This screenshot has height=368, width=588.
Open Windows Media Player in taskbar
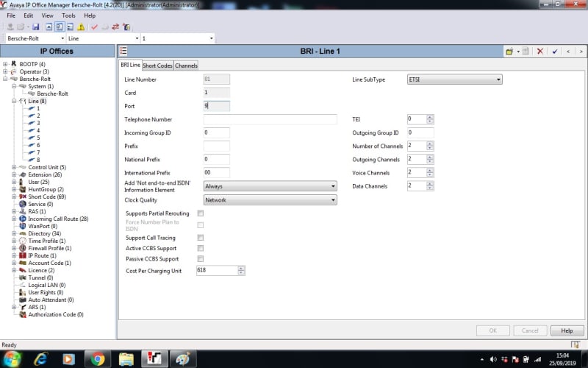(x=68, y=359)
